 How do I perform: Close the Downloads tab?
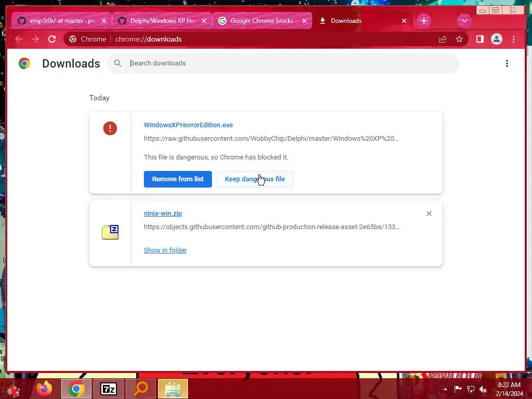(x=404, y=21)
